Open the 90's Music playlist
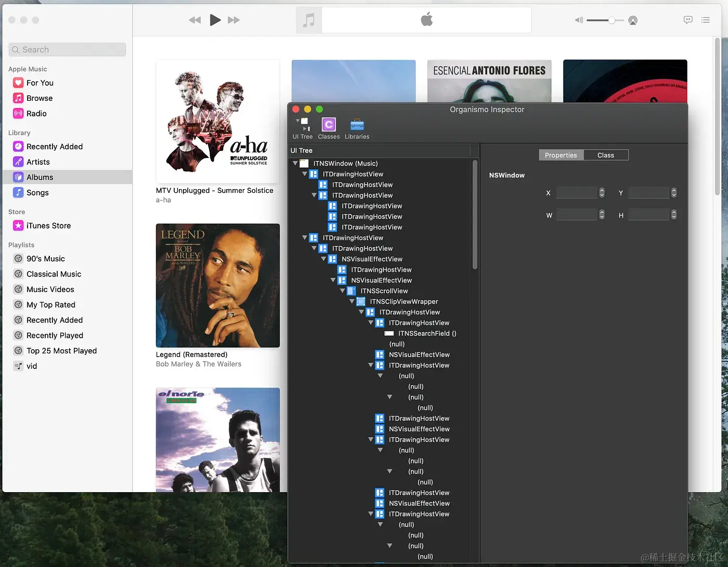 46,258
